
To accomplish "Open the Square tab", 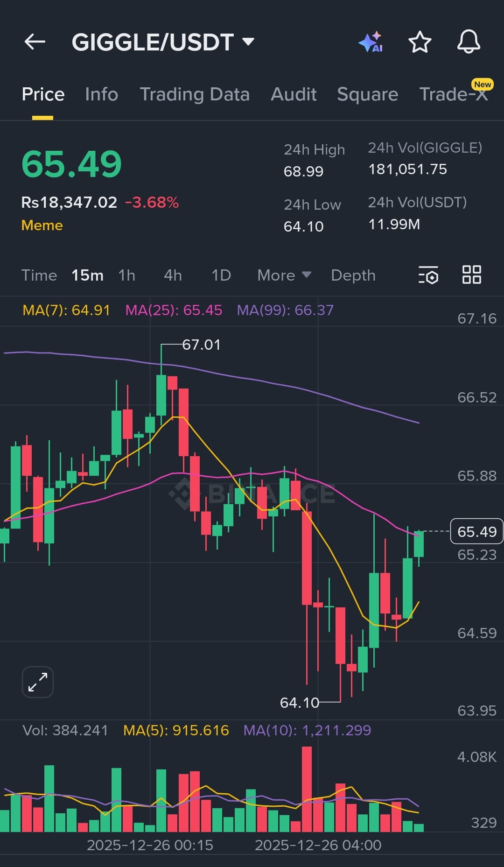I will click(x=367, y=94).
